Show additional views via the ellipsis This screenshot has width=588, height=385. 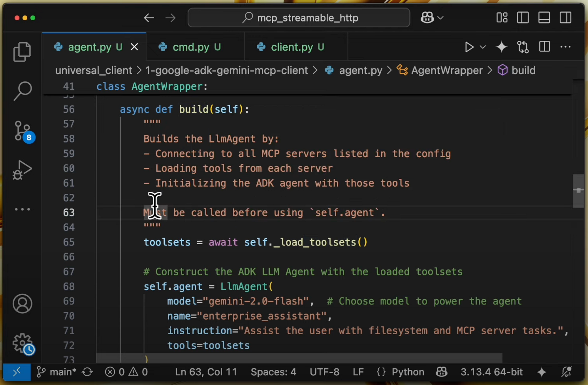point(22,209)
